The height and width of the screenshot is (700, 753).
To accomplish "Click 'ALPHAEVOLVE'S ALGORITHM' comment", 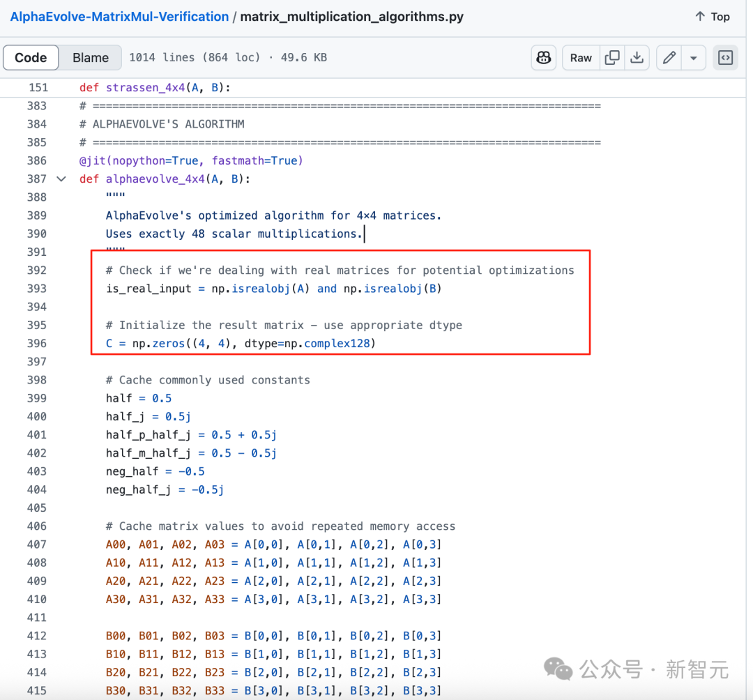I will coord(162,124).
